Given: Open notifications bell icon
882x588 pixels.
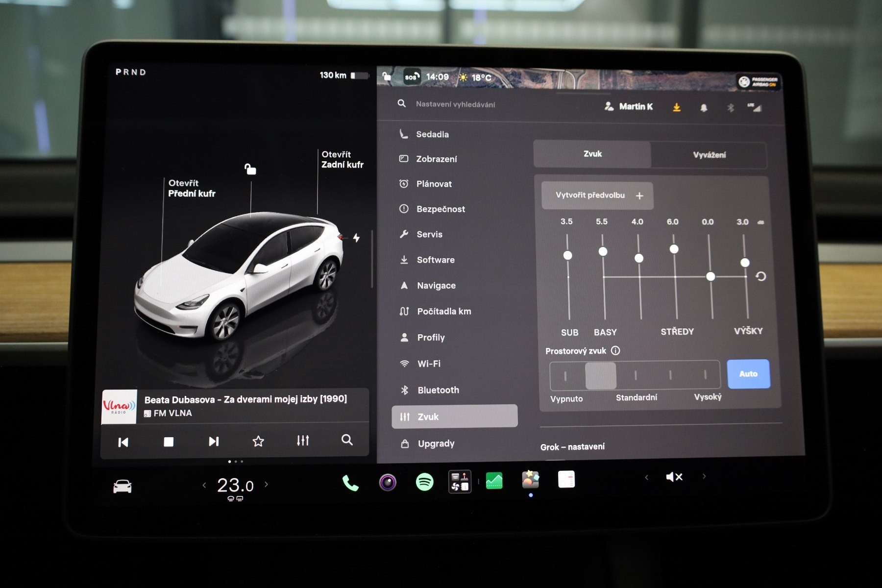Looking at the screenshot, I should tap(704, 107).
